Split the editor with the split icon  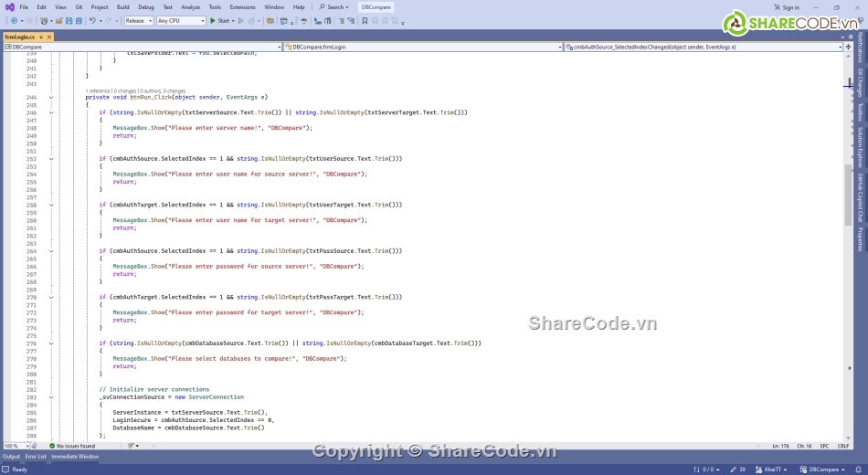click(x=849, y=47)
